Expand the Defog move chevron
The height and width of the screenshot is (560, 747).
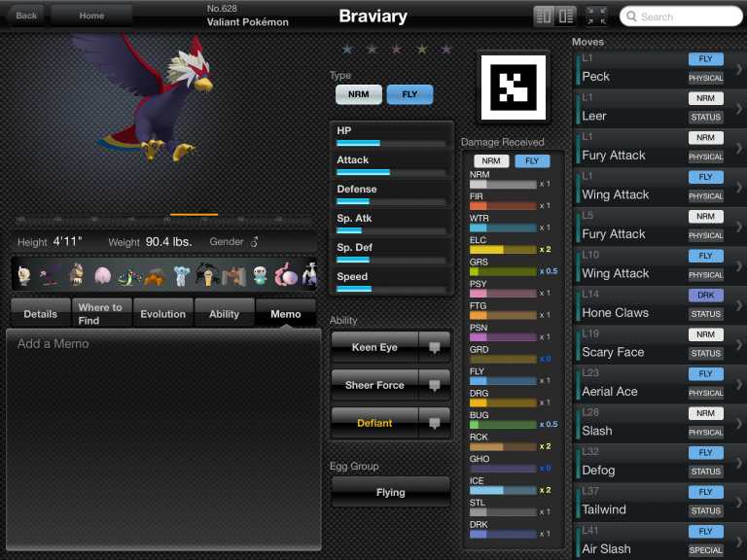(739, 463)
